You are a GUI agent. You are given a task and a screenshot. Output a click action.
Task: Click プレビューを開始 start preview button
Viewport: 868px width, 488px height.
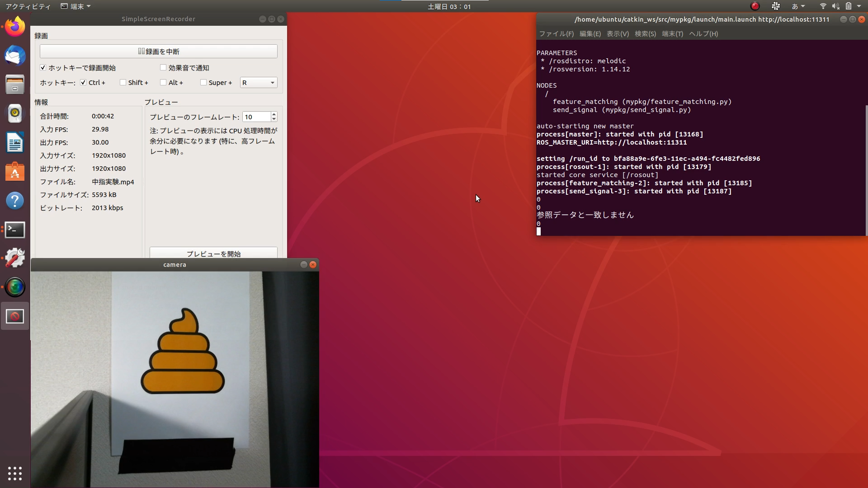click(213, 253)
